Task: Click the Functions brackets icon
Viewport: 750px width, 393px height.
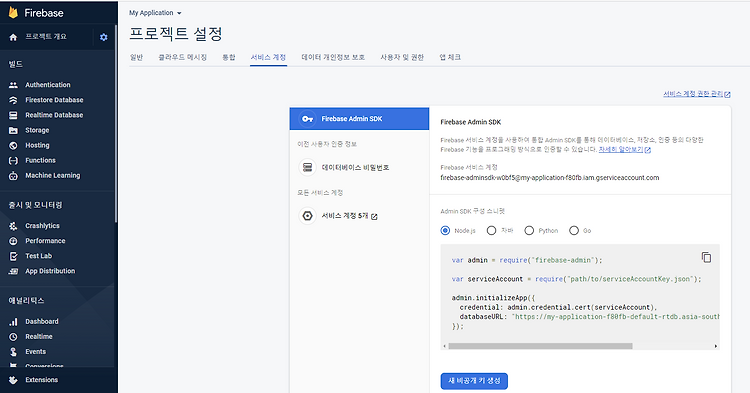Action: pos(13,161)
